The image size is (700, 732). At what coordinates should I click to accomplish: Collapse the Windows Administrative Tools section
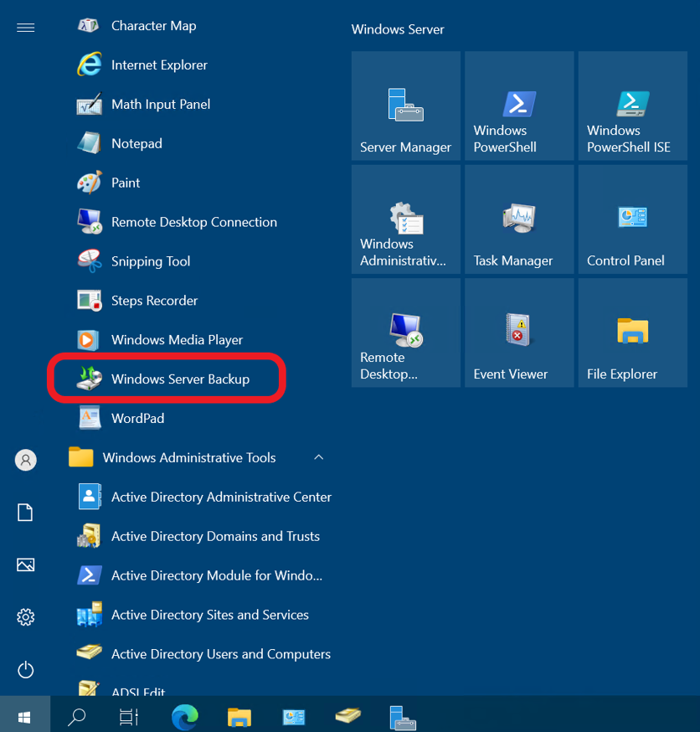(x=318, y=458)
